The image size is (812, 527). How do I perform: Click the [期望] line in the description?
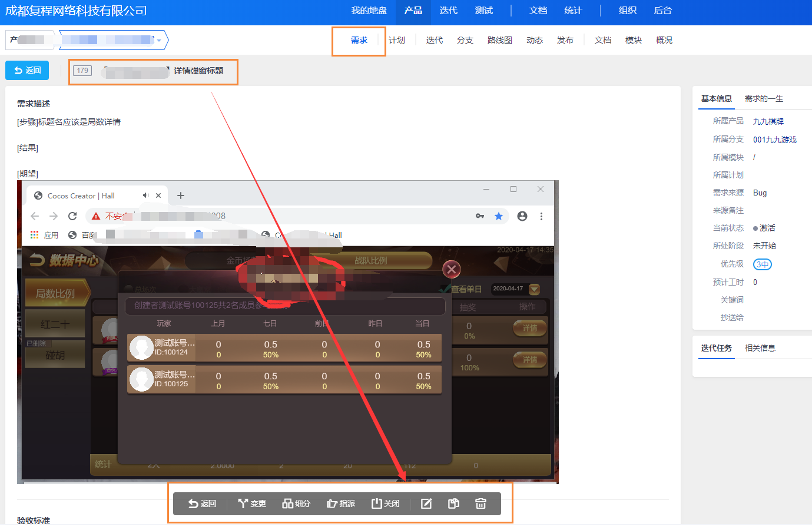coord(28,174)
